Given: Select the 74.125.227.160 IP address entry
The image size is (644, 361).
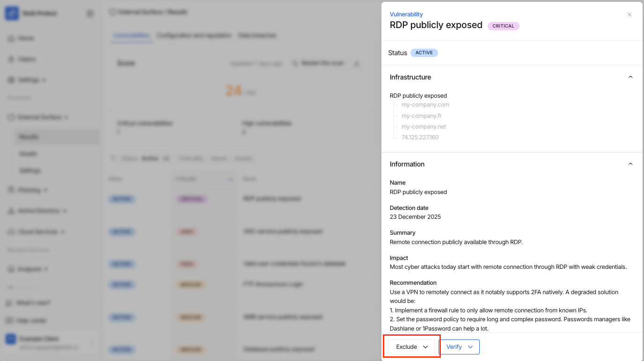Looking at the screenshot, I should pos(420,137).
